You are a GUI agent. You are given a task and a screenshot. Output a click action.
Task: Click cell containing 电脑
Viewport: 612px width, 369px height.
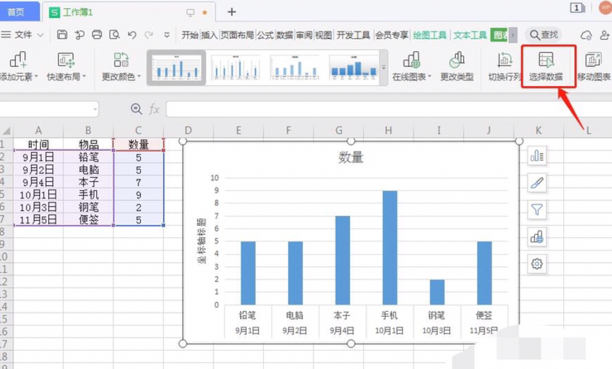[x=88, y=169]
